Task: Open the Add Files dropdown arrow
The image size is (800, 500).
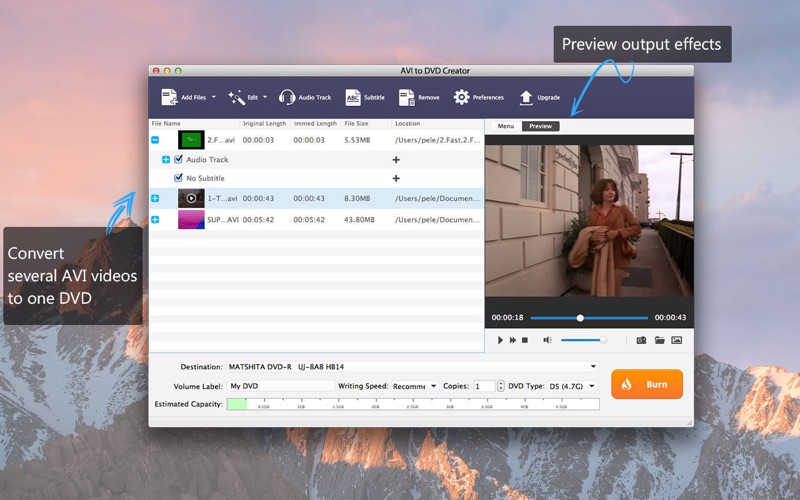Action: click(214, 97)
